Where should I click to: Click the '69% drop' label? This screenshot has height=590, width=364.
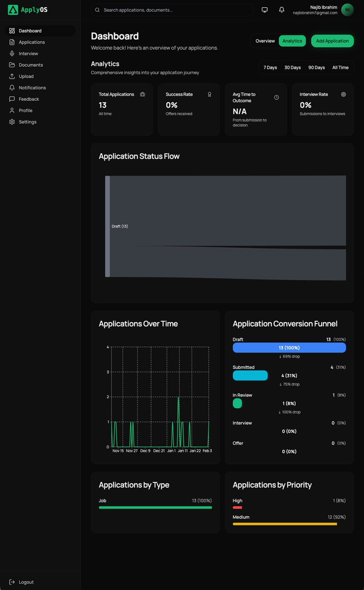click(x=289, y=356)
